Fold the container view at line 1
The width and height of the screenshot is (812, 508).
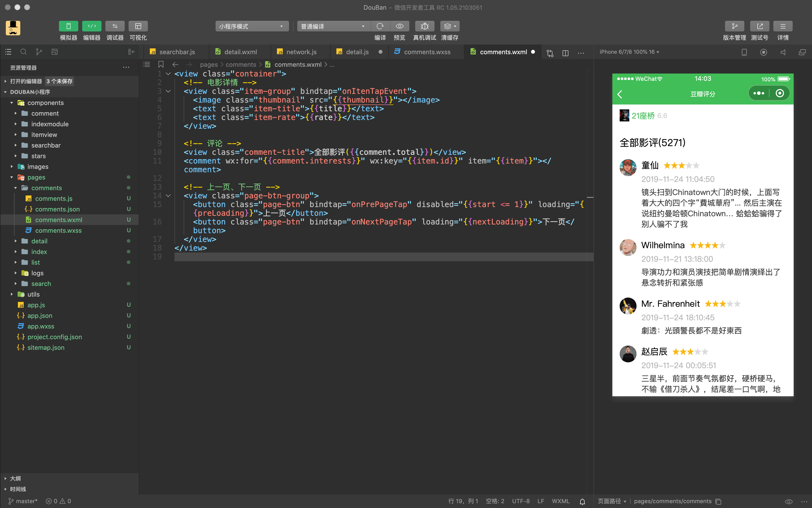tap(168, 74)
